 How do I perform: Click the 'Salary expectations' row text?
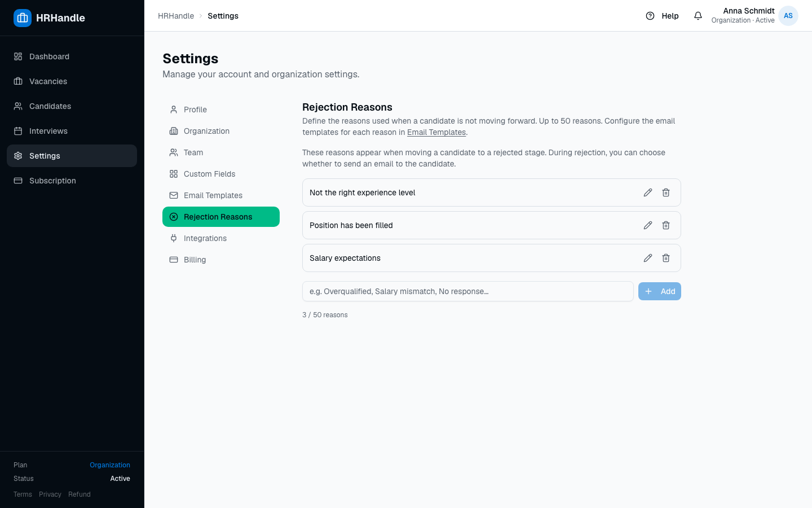click(345, 258)
